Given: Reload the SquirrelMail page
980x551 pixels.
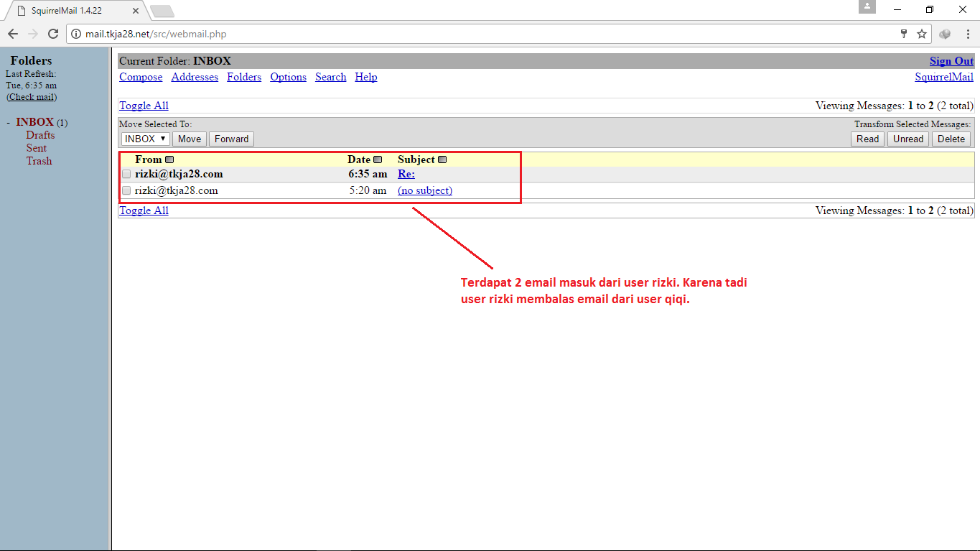Looking at the screenshot, I should 53,34.
